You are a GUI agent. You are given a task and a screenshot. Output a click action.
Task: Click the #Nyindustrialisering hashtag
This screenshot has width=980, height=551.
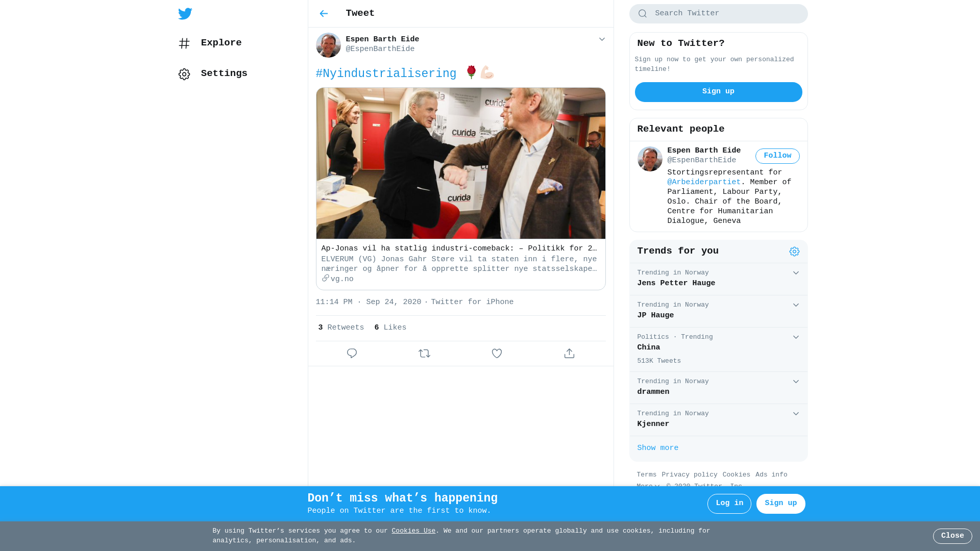pos(386,74)
